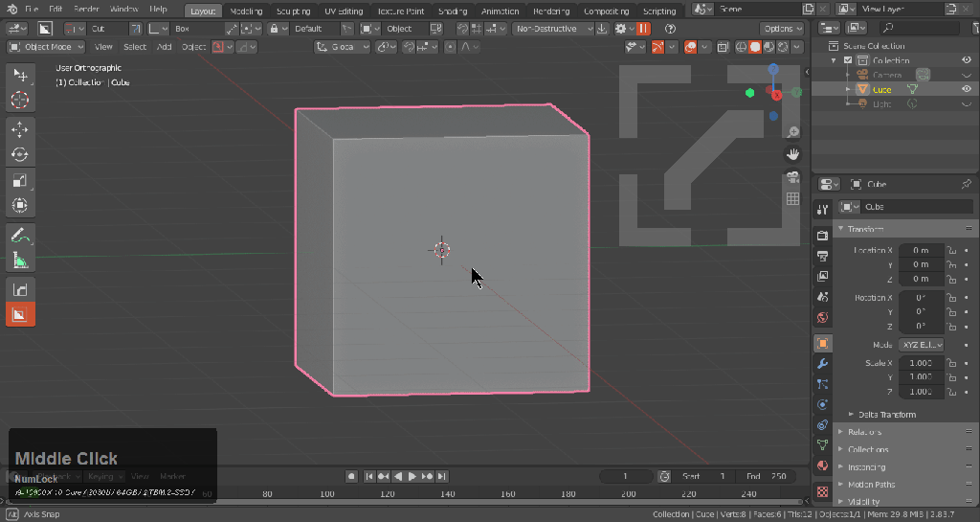Hide the Cube object using its eye icon
980x522 pixels.
click(x=967, y=89)
